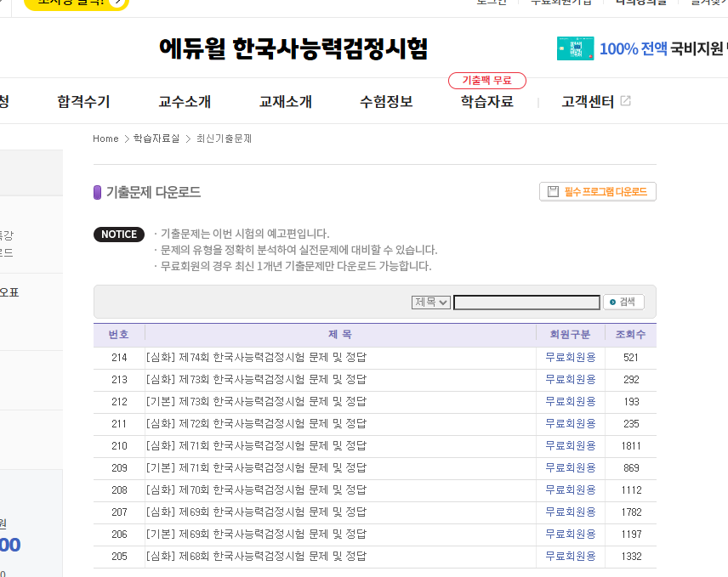Open the 교수소개 menu

[185, 102]
